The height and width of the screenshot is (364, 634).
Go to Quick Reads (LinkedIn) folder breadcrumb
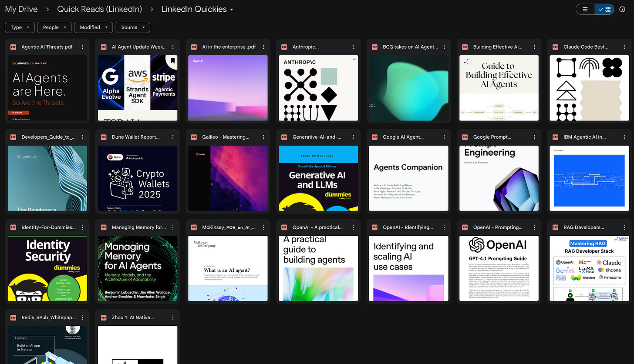pyautogui.click(x=100, y=9)
